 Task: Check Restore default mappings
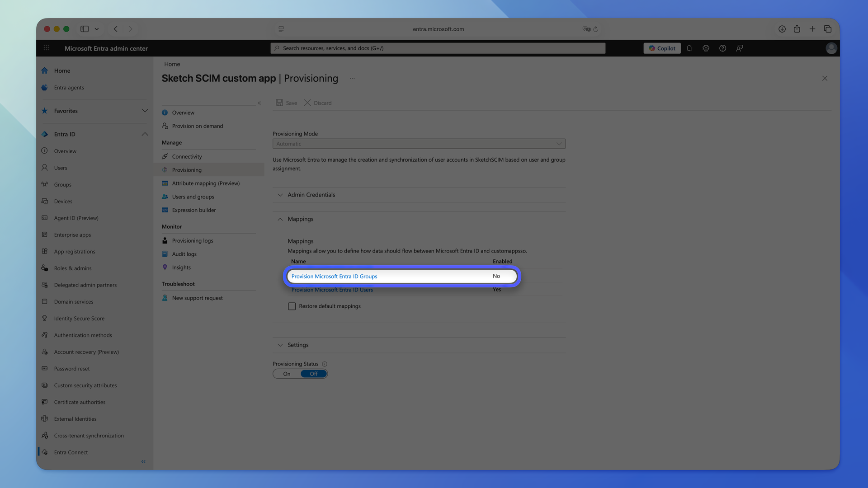(292, 306)
